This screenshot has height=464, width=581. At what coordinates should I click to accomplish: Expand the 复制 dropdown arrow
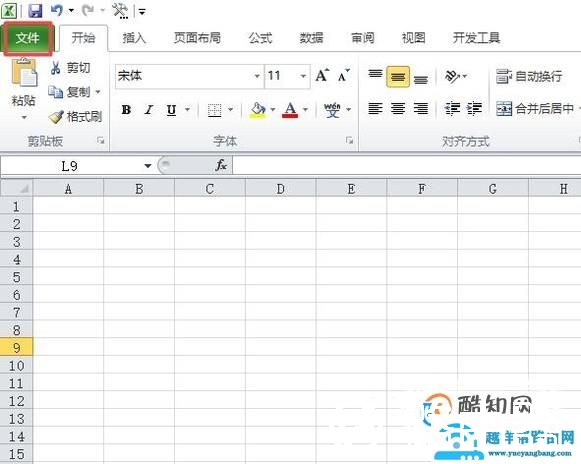(x=98, y=92)
